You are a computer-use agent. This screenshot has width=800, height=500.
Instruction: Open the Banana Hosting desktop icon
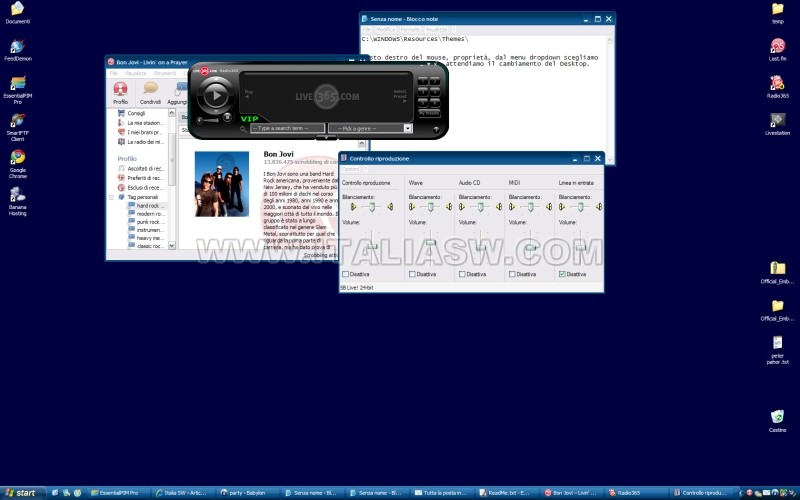17,202
